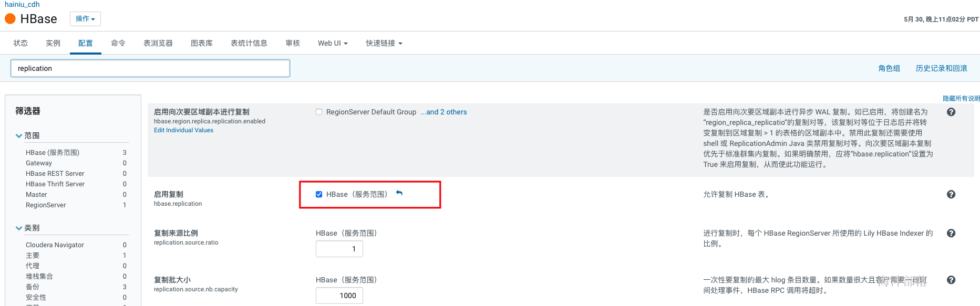Open help icon for 启用向次要区域副本进行复制

coord(951,112)
